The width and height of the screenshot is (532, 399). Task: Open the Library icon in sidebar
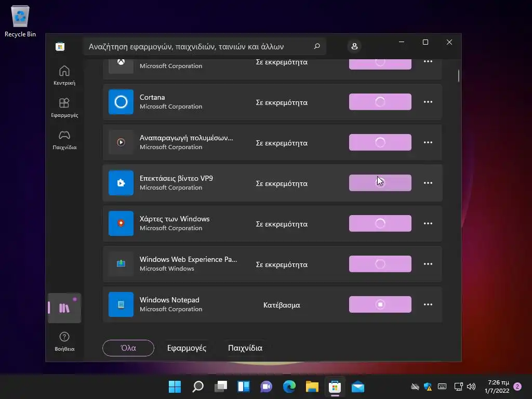pyautogui.click(x=64, y=308)
